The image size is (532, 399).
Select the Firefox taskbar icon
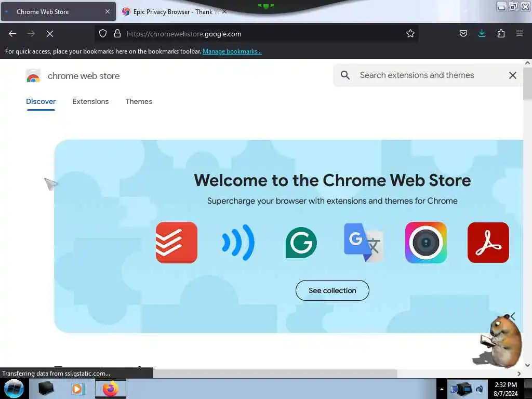tap(110, 389)
